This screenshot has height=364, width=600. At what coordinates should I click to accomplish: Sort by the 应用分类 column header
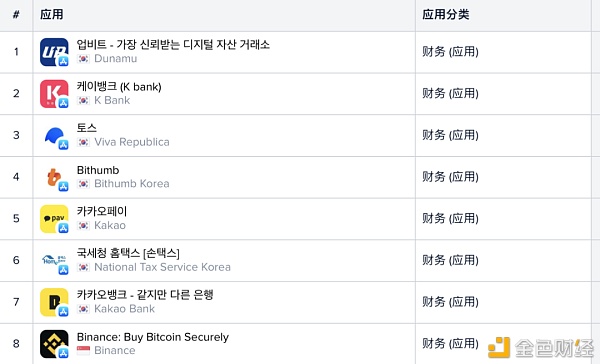pos(445,15)
